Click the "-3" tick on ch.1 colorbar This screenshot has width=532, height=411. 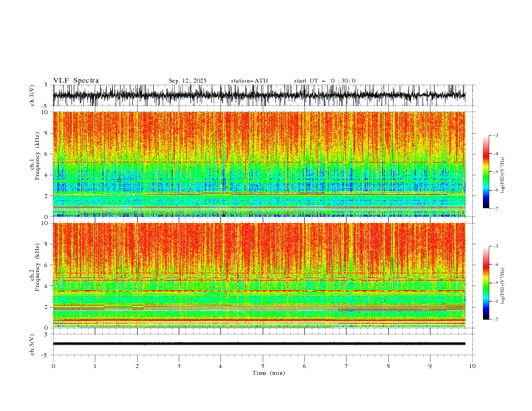(496, 135)
